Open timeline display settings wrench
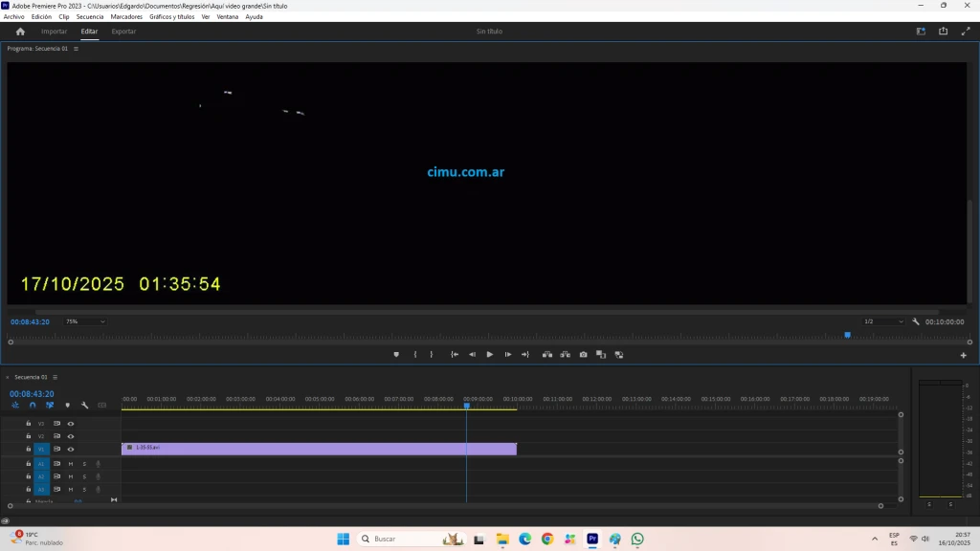 click(x=84, y=406)
